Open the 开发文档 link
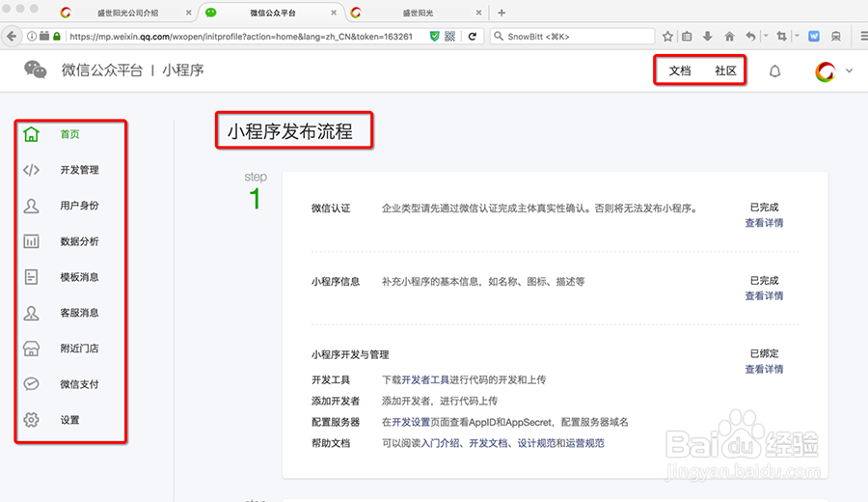Screen dimensions: 868x502 pos(488,443)
